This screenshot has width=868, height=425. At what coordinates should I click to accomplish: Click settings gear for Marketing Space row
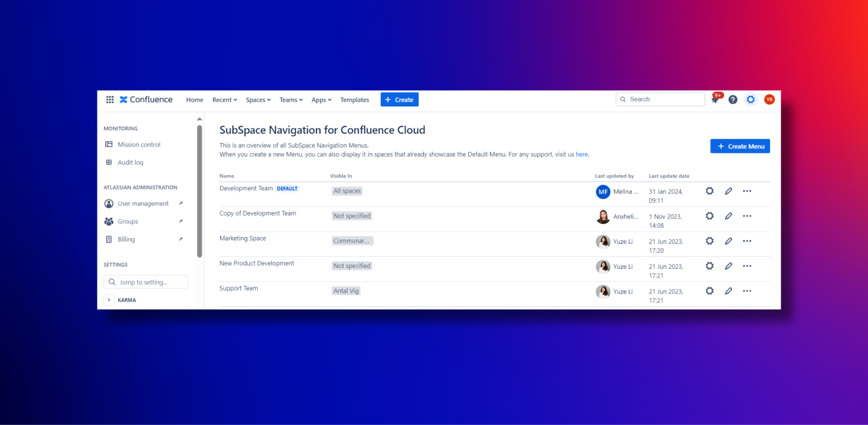(709, 241)
